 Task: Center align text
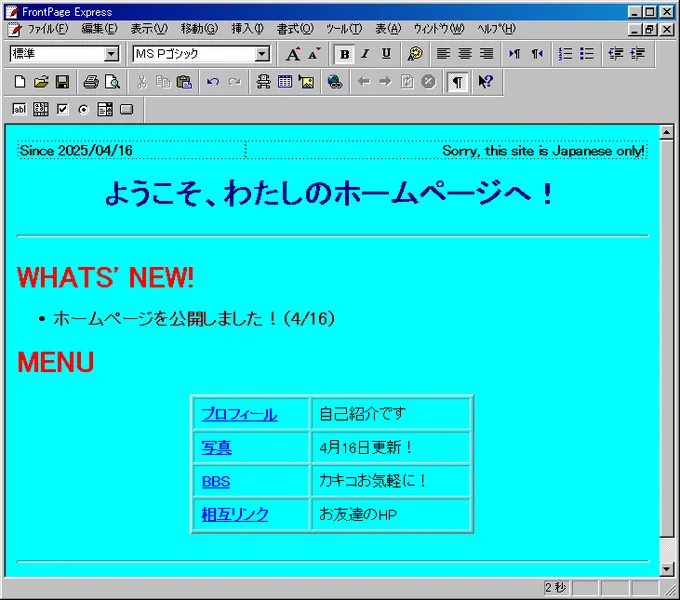click(465, 54)
